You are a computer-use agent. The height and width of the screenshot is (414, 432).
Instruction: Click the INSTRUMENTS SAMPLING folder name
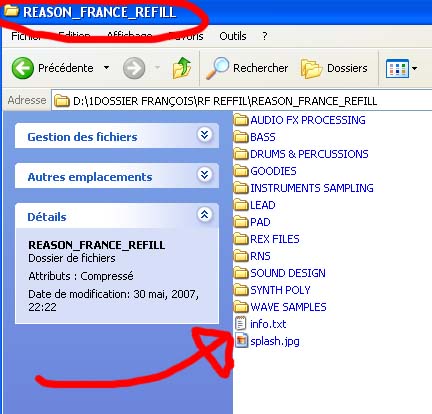tap(312, 188)
